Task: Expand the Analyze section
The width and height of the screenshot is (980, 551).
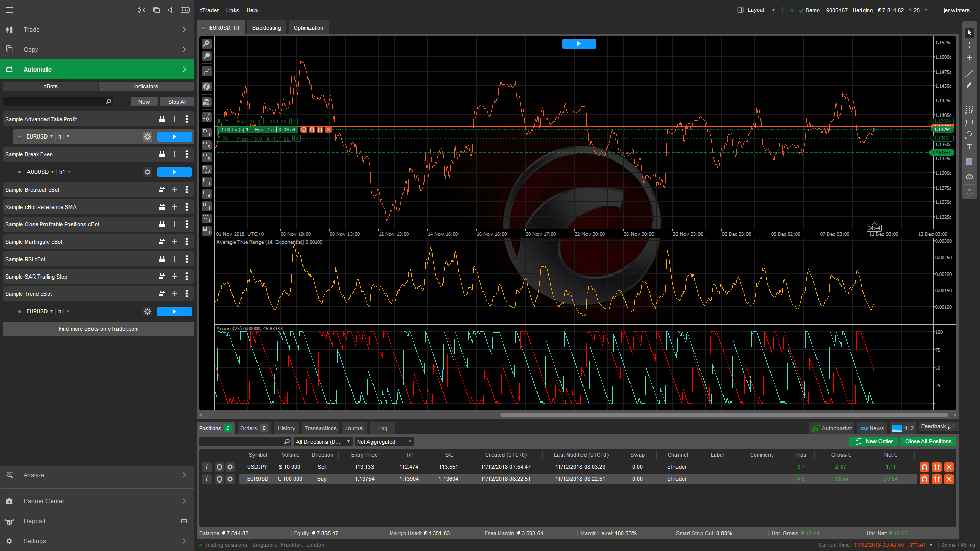Action: tap(97, 475)
